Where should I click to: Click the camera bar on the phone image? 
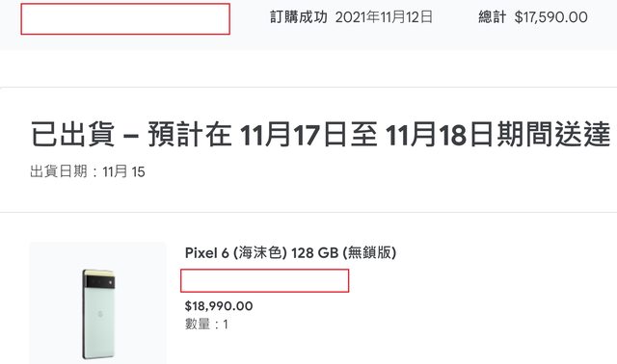tap(99, 282)
